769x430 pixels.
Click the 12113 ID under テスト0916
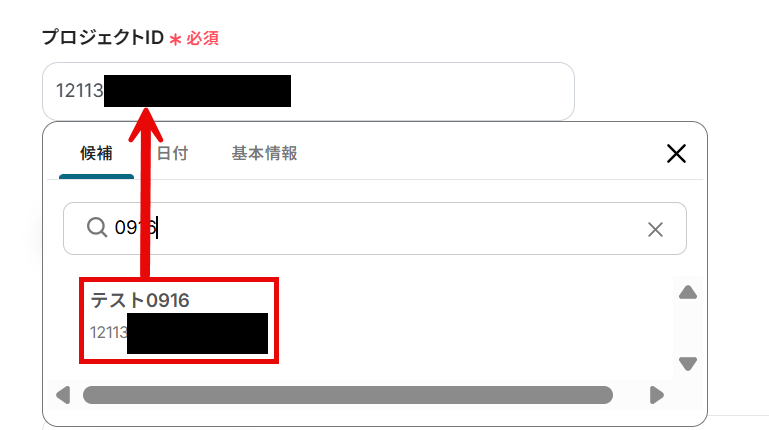108,332
